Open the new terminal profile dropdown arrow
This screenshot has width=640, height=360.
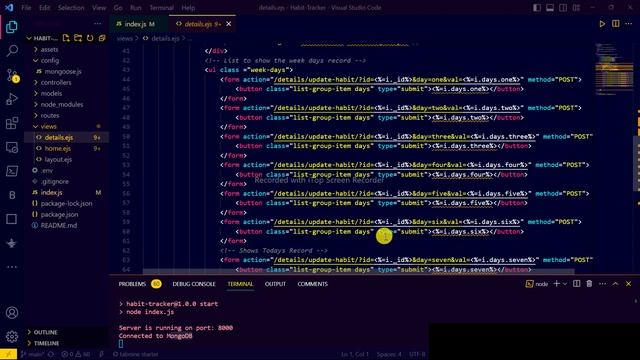tap(565, 284)
